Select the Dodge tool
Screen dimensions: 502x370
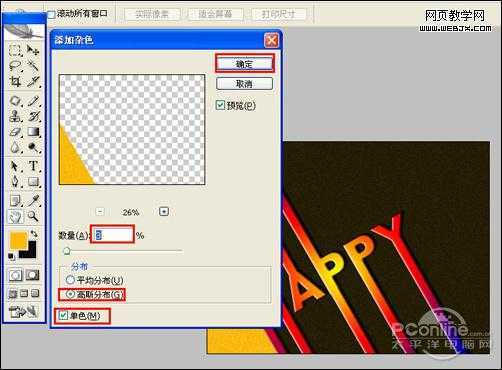pos(33,148)
